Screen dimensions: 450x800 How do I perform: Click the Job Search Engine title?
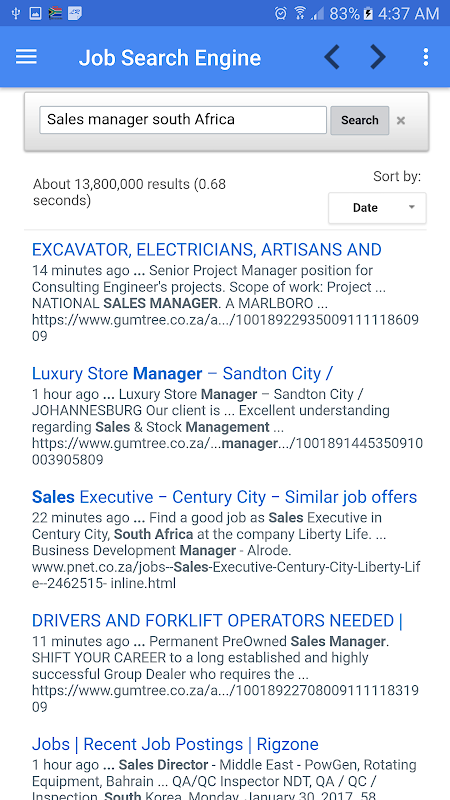click(170, 58)
